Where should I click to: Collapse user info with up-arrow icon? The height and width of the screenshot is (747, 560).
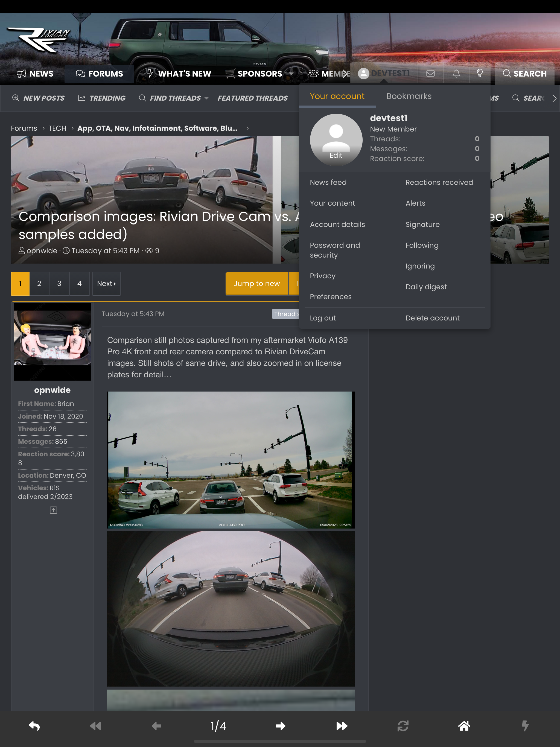[x=53, y=510]
